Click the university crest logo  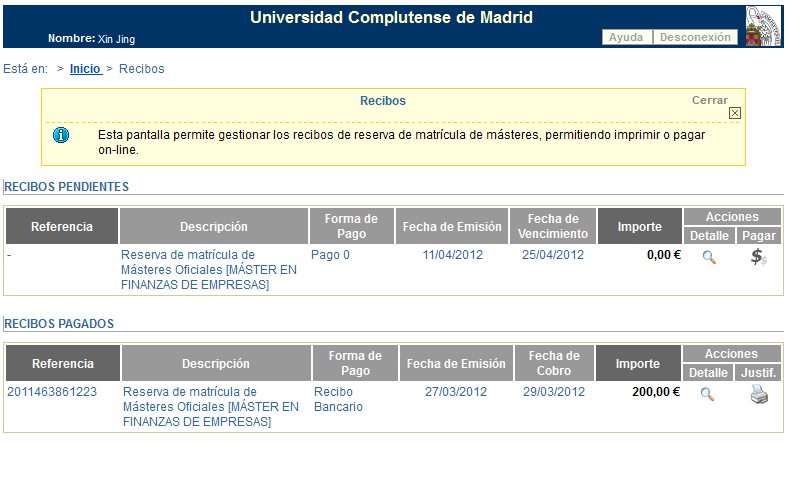(764, 26)
